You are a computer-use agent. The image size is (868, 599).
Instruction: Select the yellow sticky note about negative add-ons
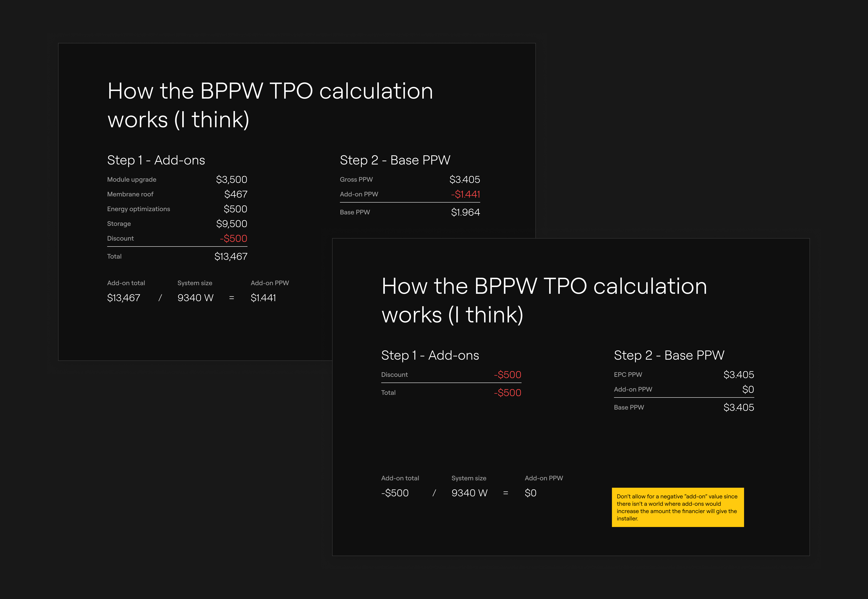(x=678, y=507)
